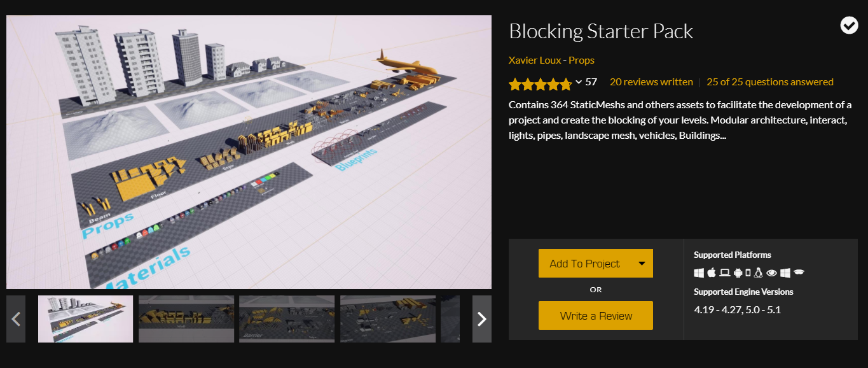
Task: Select the fourth preview thumbnail
Action: (x=388, y=319)
